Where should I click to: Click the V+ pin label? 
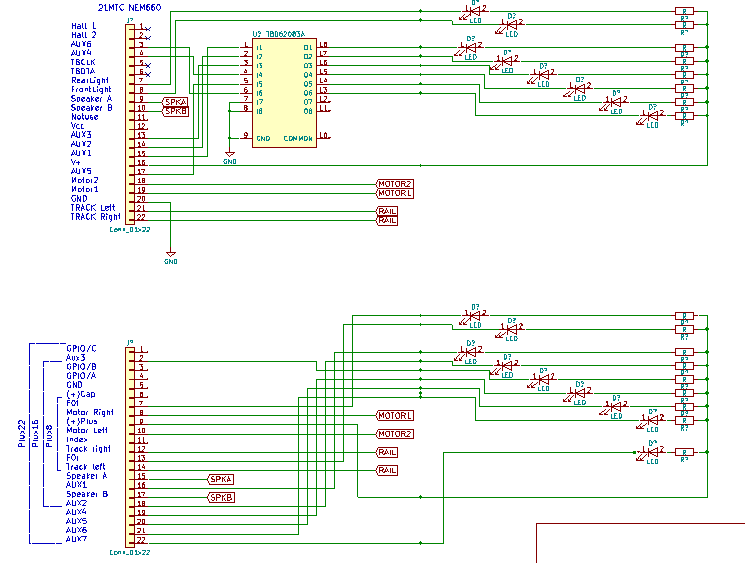[76, 162]
